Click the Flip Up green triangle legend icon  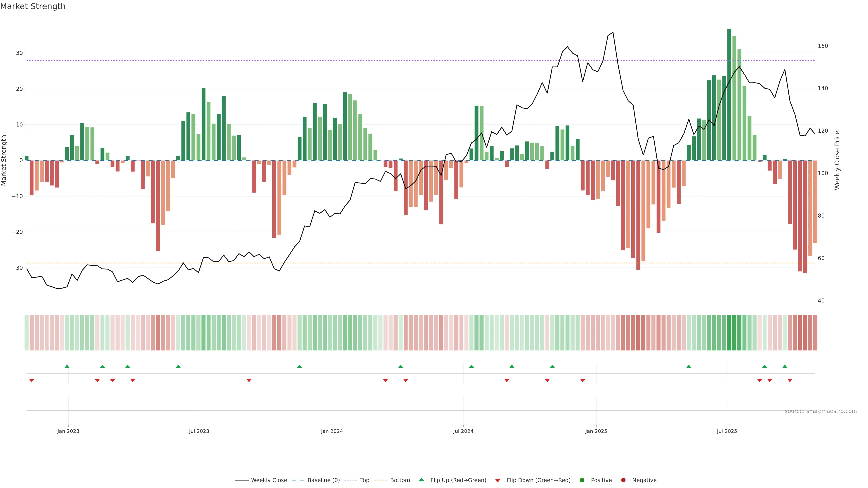point(421,480)
